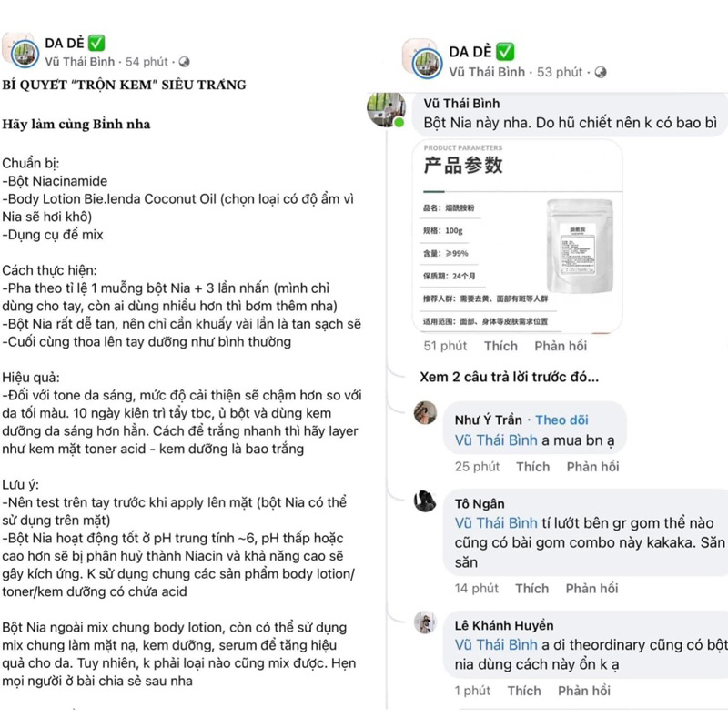Like Như Ý Trần's reply

(x=532, y=467)
